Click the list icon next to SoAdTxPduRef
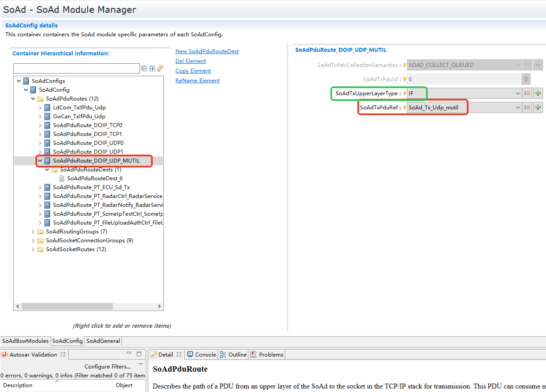The height and width of the screenshot is (392, 546). click(527, 107)
